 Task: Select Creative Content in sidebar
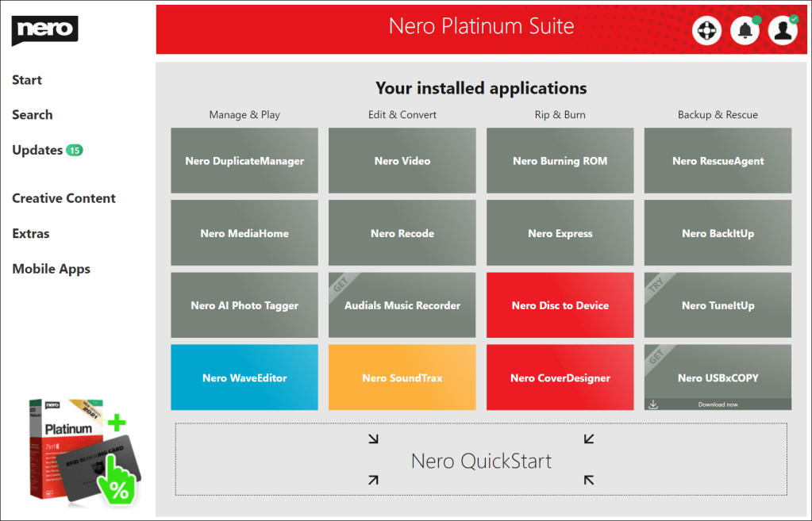(x=63, y=198)
